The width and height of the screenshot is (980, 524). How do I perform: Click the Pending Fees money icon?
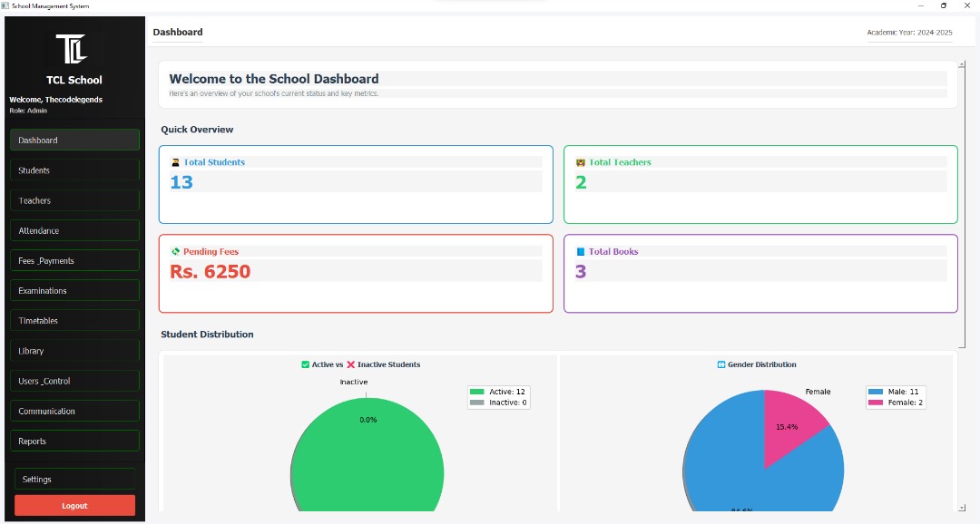click(175, 252)
